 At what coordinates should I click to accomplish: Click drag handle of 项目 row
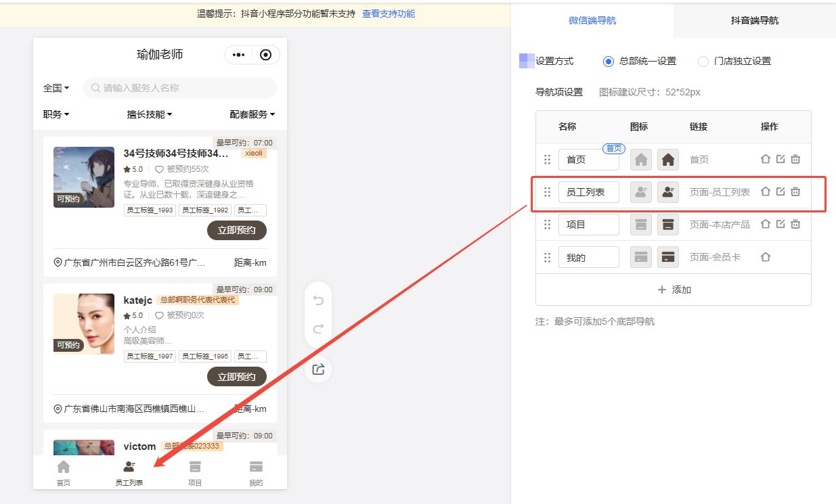click(547, 225)
